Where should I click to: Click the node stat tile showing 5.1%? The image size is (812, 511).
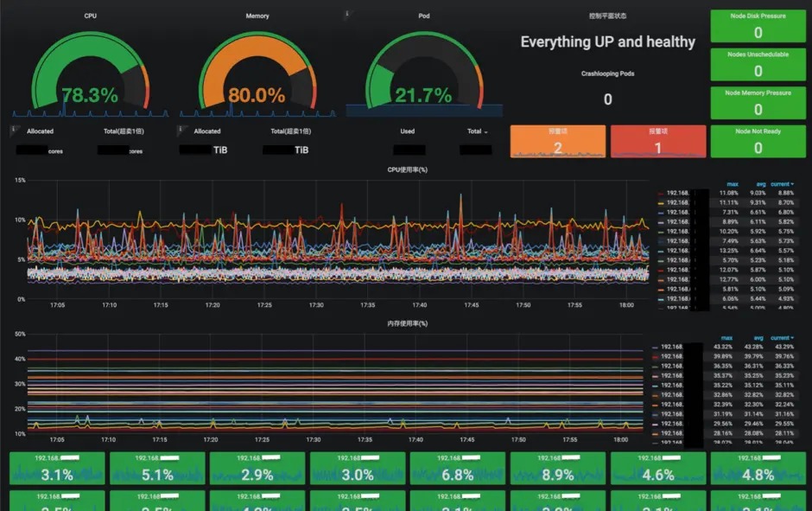tap(157, 469)
